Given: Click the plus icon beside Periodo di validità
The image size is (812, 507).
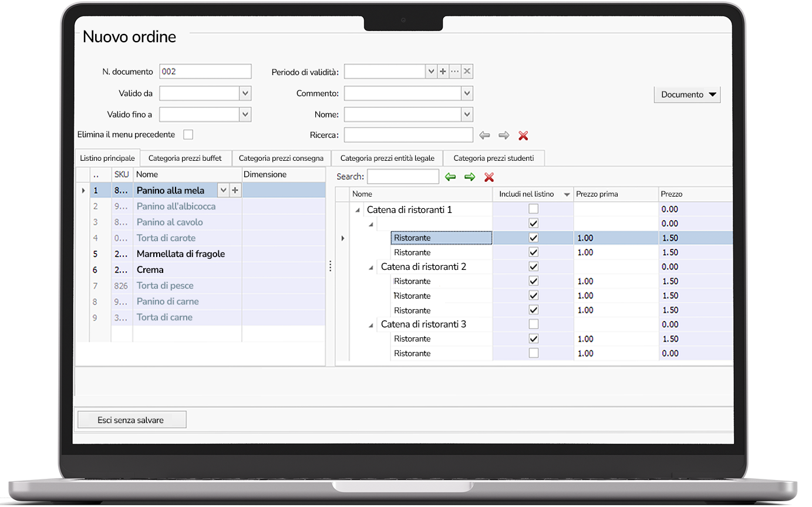Looking at the screenshot, I should tap(442, 71).
